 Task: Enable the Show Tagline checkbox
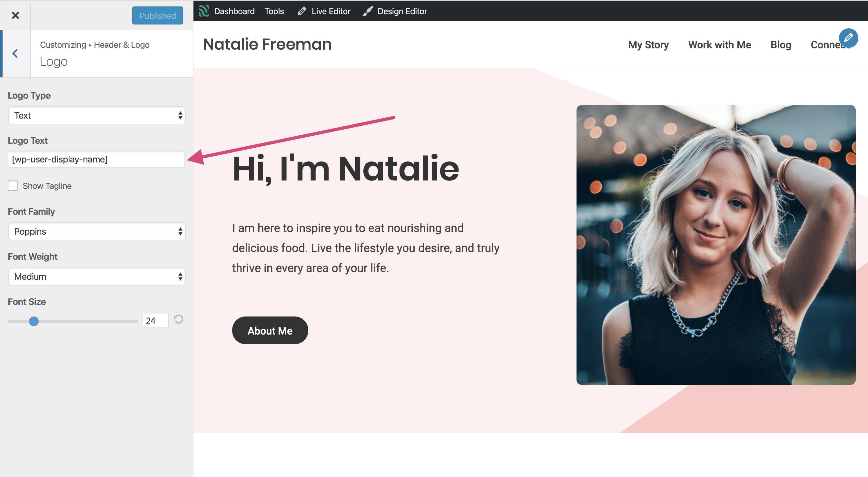point(13,186)
